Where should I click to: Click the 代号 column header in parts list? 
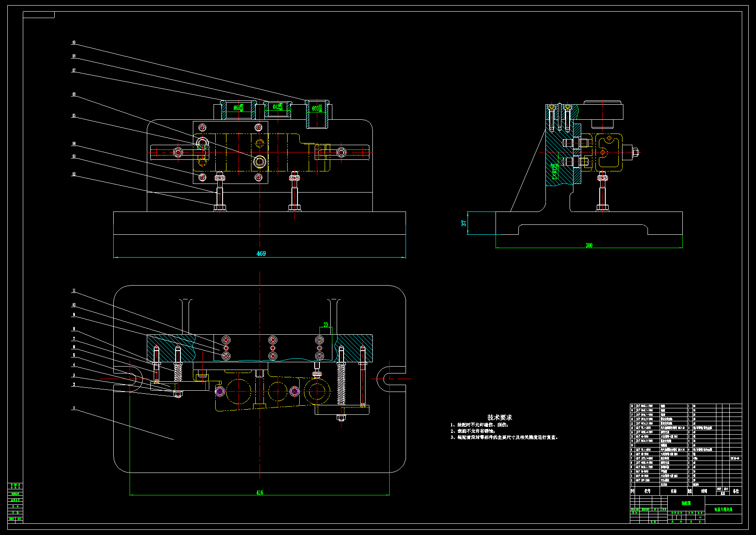click(x=648, y=491)
